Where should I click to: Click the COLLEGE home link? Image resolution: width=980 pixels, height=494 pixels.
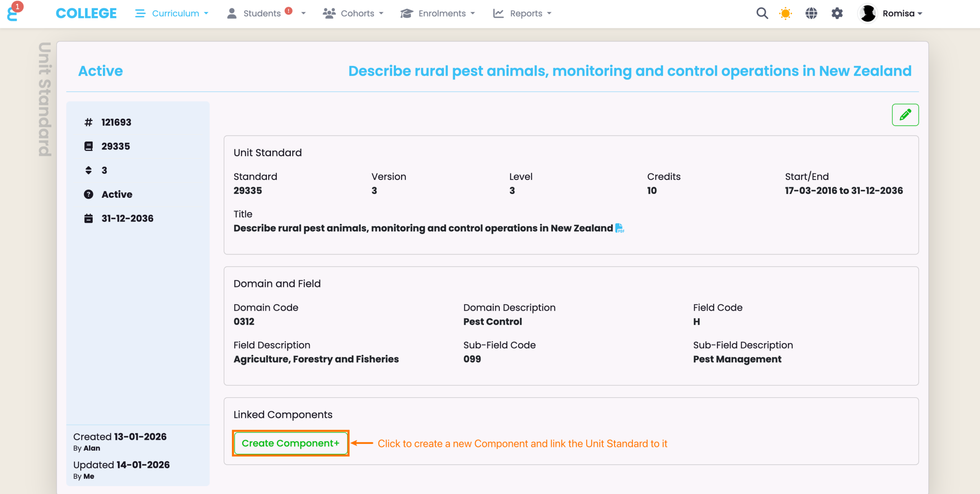pyautogui.click(x=86, y=13)
